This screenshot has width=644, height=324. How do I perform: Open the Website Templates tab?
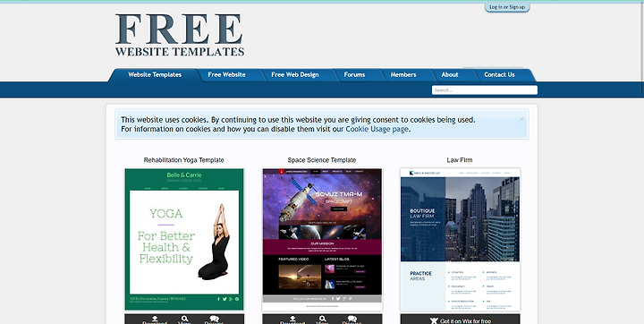pos(155,75)
